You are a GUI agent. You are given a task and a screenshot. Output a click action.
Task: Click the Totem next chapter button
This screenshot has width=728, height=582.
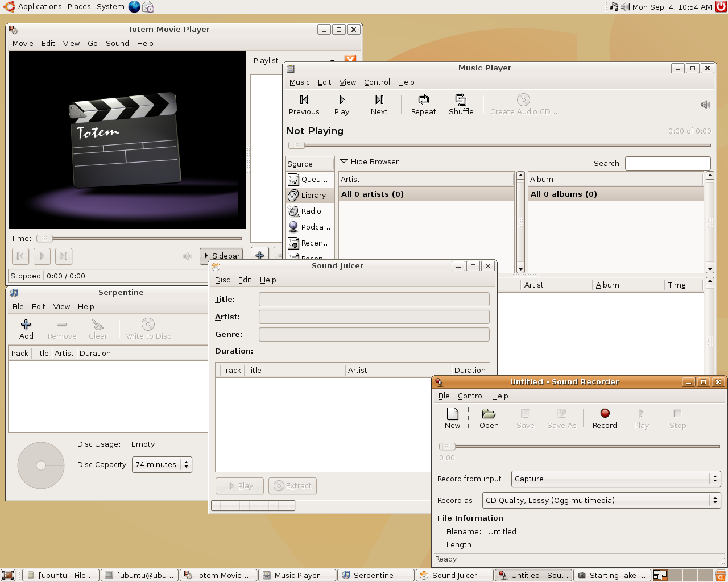[x=64, y=256]
